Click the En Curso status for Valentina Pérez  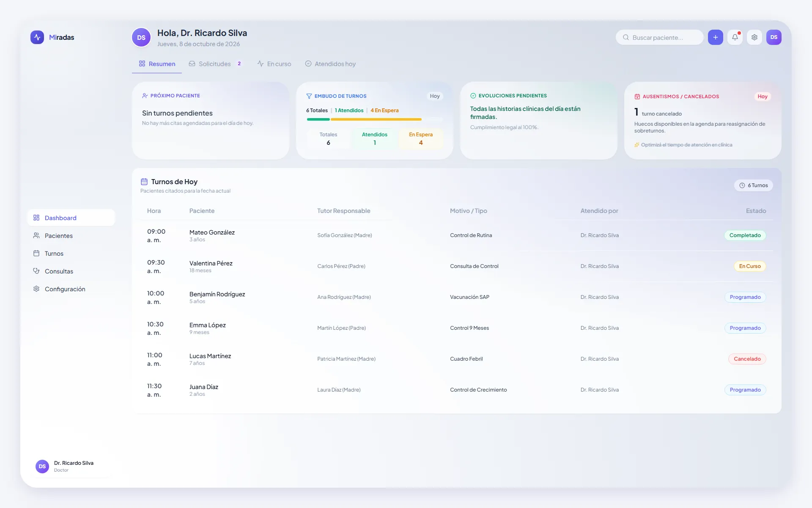[x=750, y=266]
